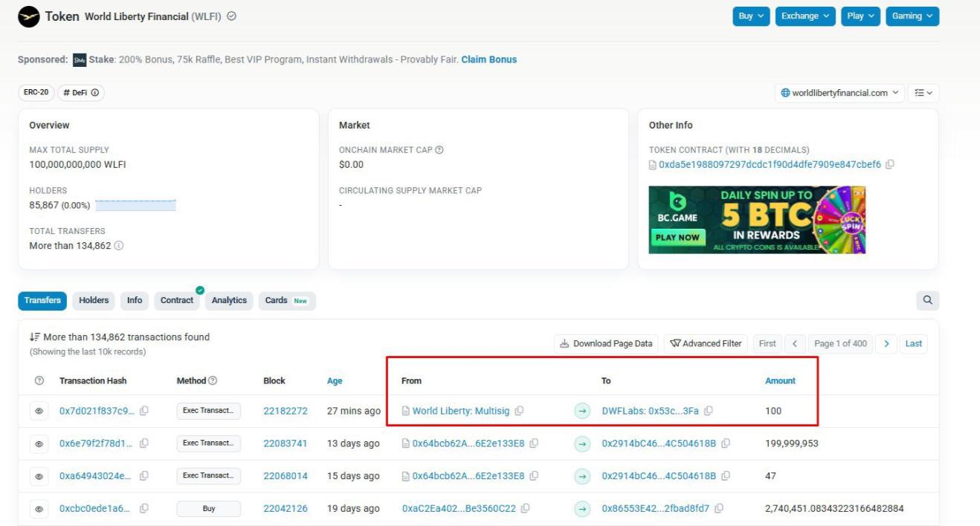Copy From address in the 199,999,953 row
980x526 pixels.
pyautogui.click(x=534, y=444)
